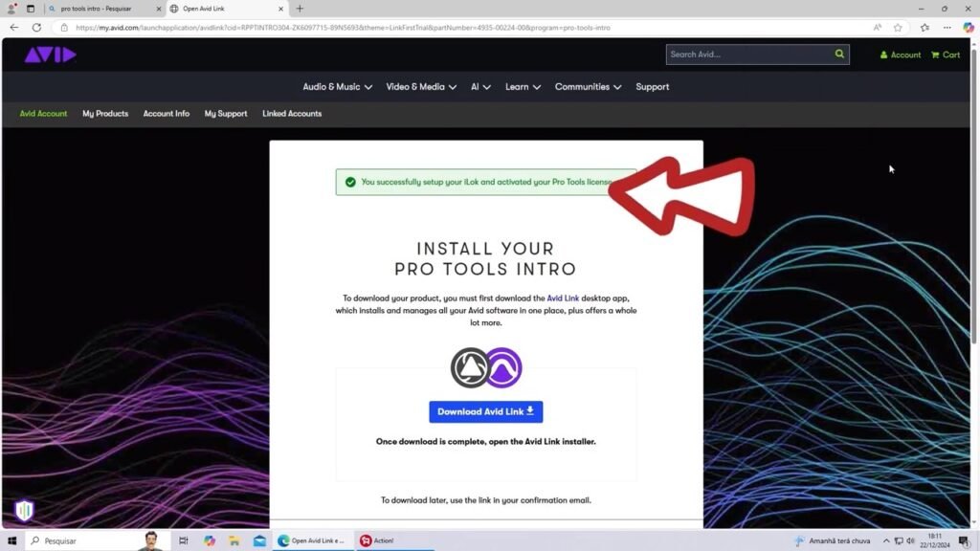
Task: Open the Favorites list icon in the toolbar
Action: coord(925,28)
